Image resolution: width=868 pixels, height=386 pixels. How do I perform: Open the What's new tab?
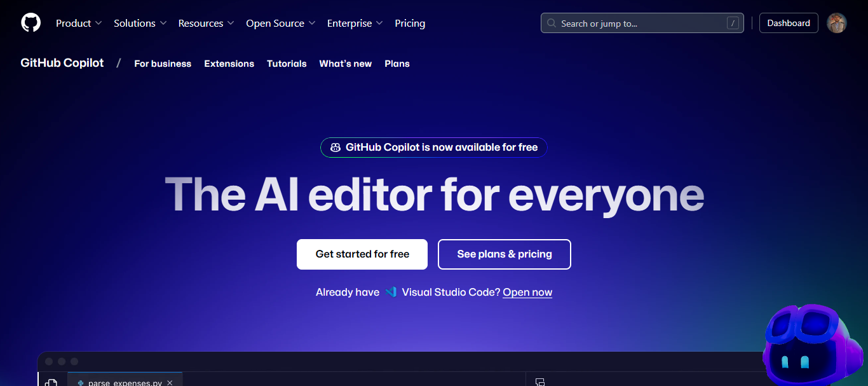346,64
